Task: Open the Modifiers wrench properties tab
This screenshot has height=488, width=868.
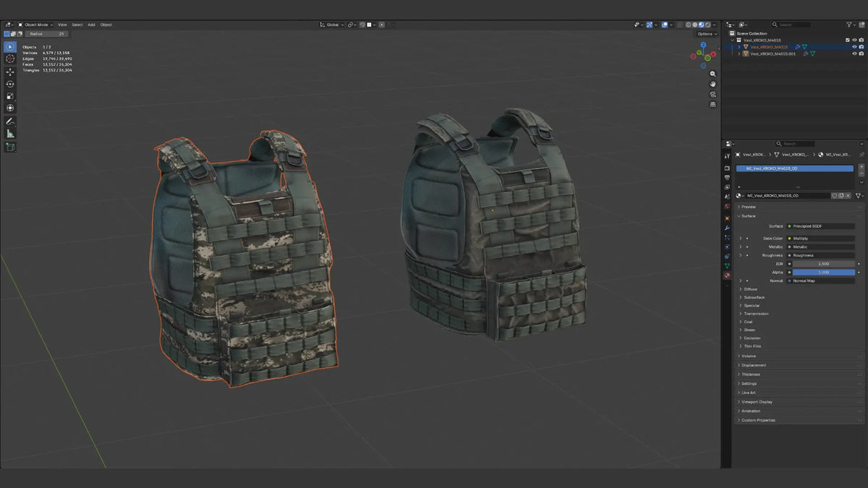Action: pos(727,228)
